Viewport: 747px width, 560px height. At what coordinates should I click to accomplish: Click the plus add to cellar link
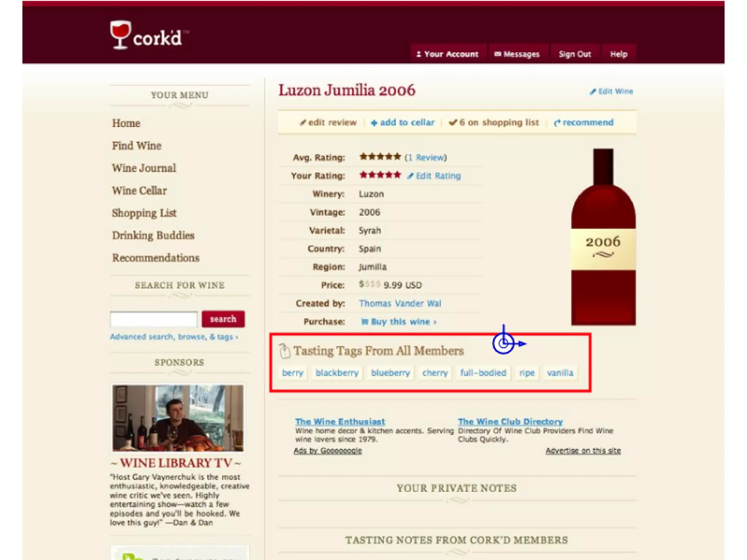[x=403, y=122]
